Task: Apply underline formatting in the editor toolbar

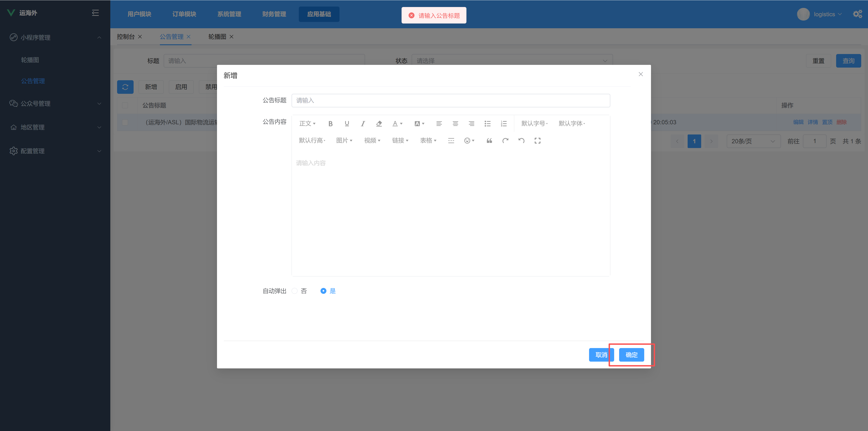Action: click(347, 123)
